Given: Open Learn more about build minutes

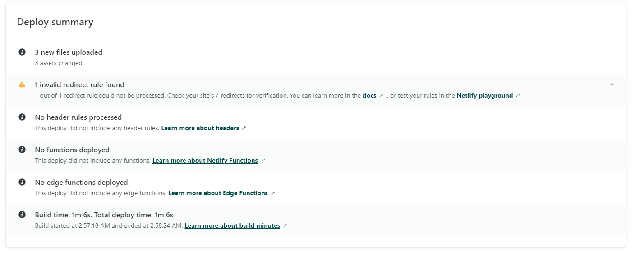Looking at the screenshot, I should click(232, 226).
